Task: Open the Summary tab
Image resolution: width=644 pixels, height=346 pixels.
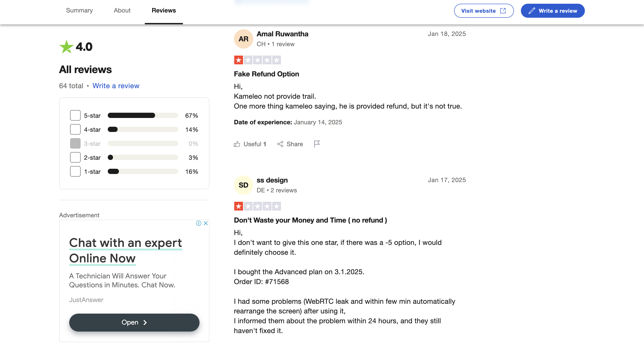Action: click(79, 11)
